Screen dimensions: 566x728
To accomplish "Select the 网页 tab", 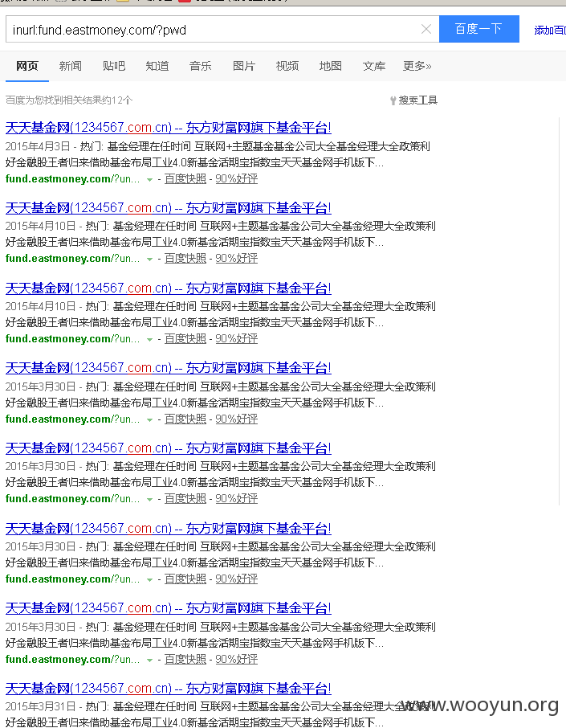I will point(27,66).
